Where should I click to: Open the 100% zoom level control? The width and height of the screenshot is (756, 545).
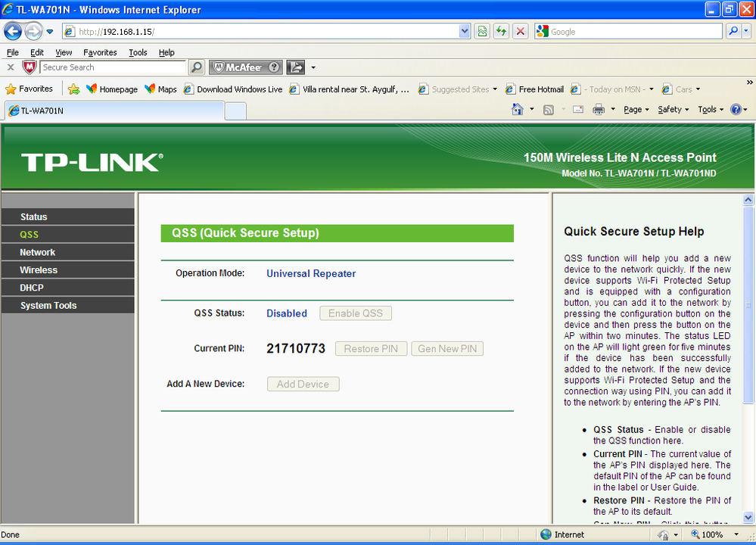715,534
